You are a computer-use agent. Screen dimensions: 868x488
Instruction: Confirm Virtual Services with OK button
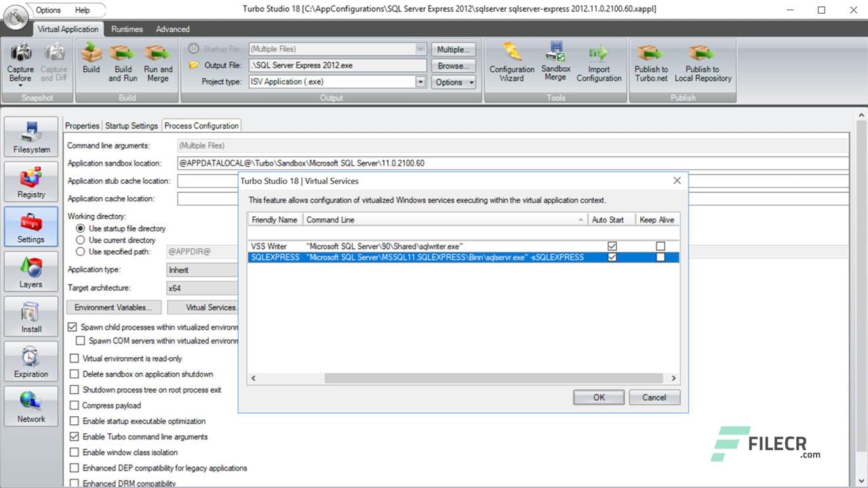click(598, 397)
